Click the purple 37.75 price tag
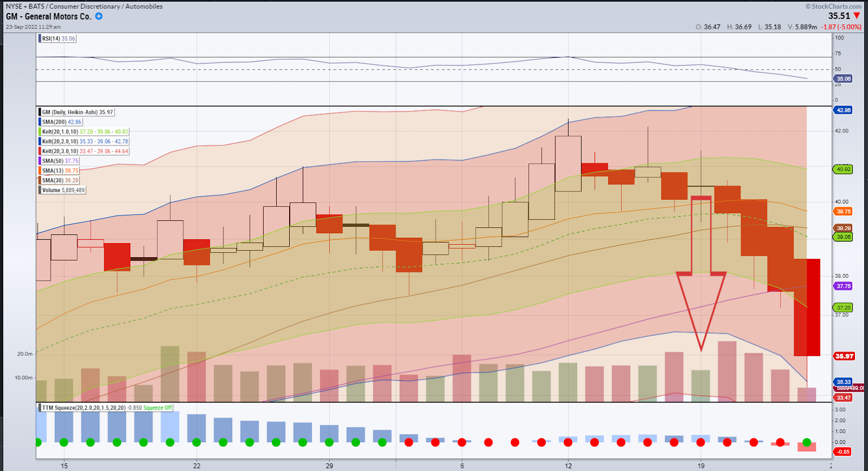This screenshot has width=868, height=471. (x=844, y=286)
